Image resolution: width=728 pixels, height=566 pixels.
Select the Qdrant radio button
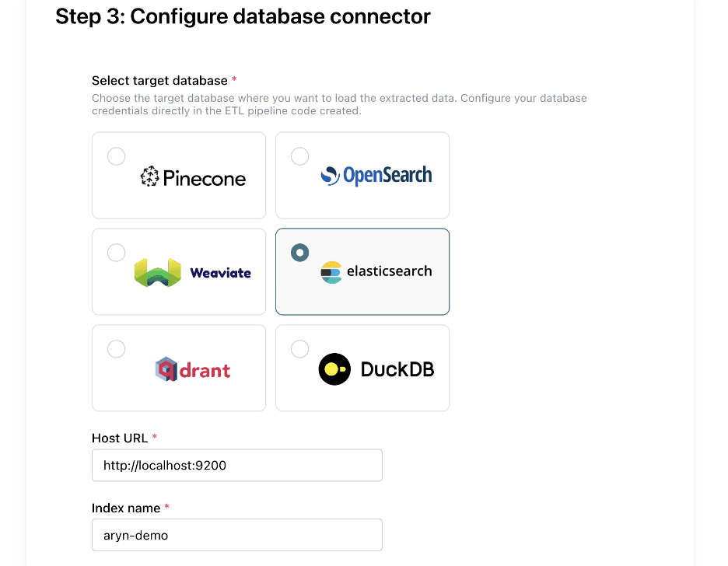116,348
